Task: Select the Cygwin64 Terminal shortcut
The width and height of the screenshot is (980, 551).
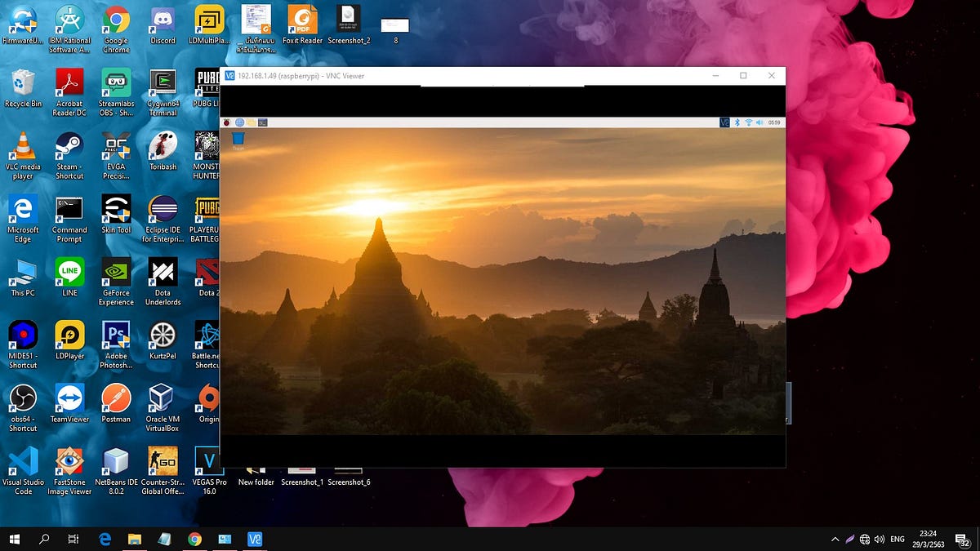Action: click(163, 92)
